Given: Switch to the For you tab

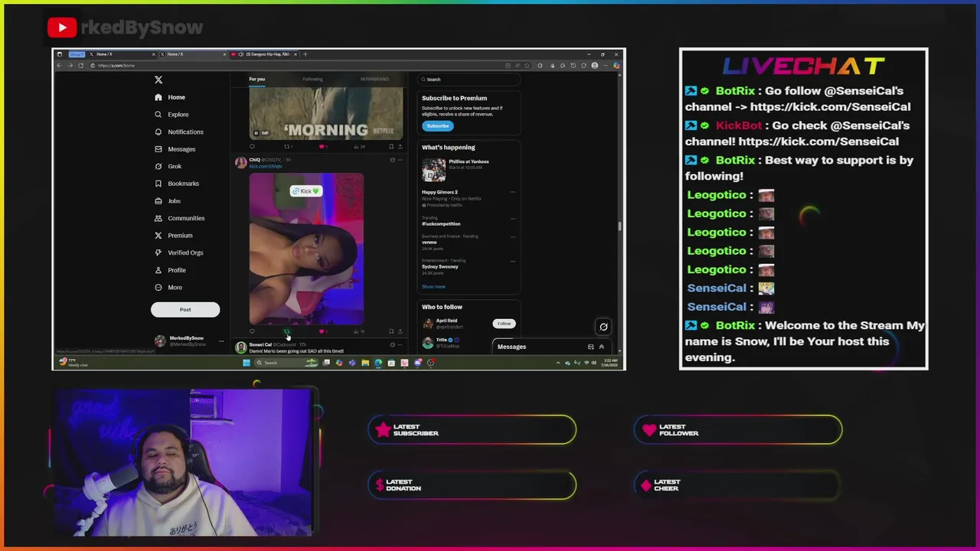Looking at the screenshot, I should (x=256, y=79).
